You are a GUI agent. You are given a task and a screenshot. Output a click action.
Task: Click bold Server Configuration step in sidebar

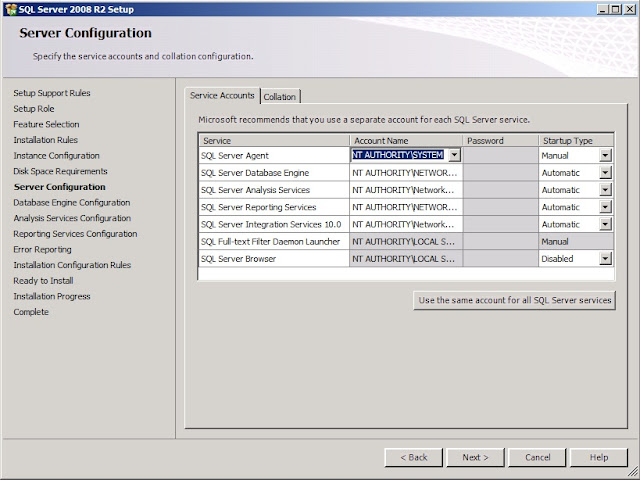tap(60, 187)
